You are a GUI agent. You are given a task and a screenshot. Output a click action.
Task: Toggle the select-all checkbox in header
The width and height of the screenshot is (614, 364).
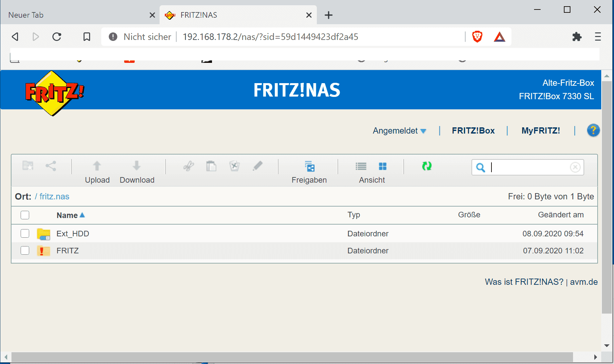click(x=25, y=215)
